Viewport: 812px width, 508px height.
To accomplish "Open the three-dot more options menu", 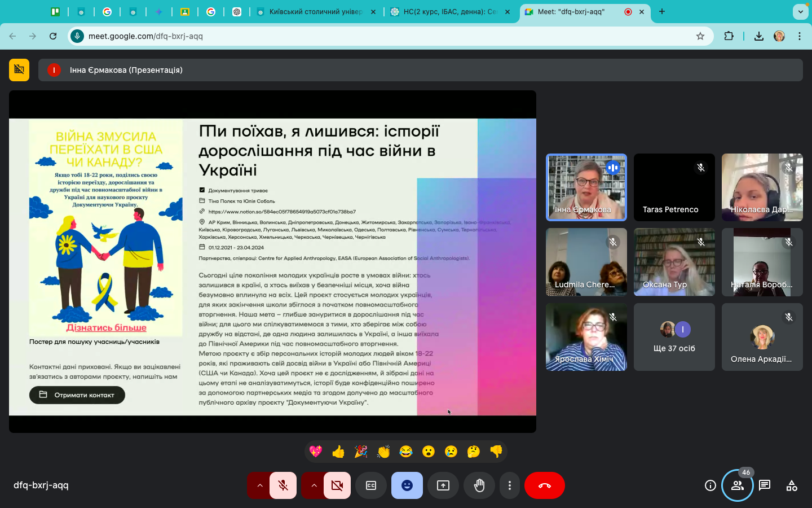I will pos(510,485).
